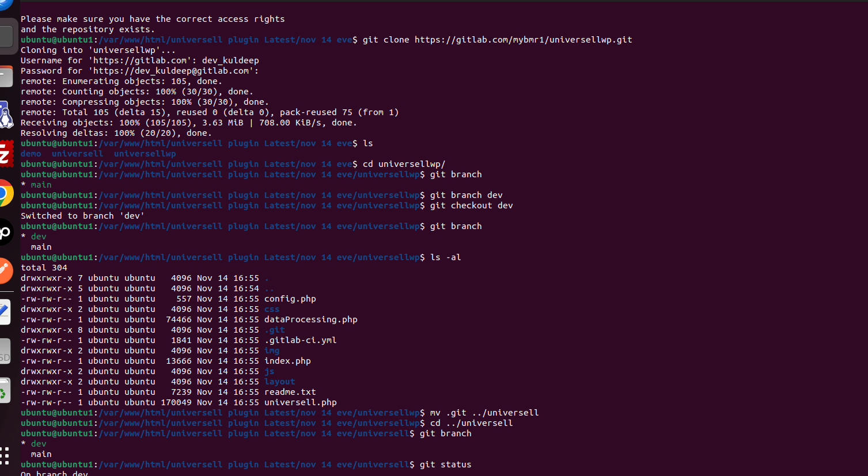The image size is (868, 476).
Task: Open the SSD drive icon in the dock
Action: (x=5, y=352)
